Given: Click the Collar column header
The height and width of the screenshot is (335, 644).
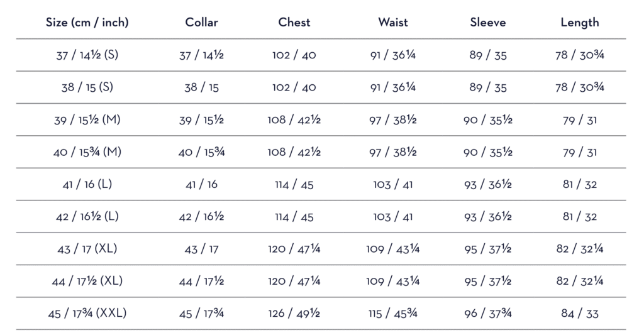Looking at the screenshot, I should pos(201,23).
